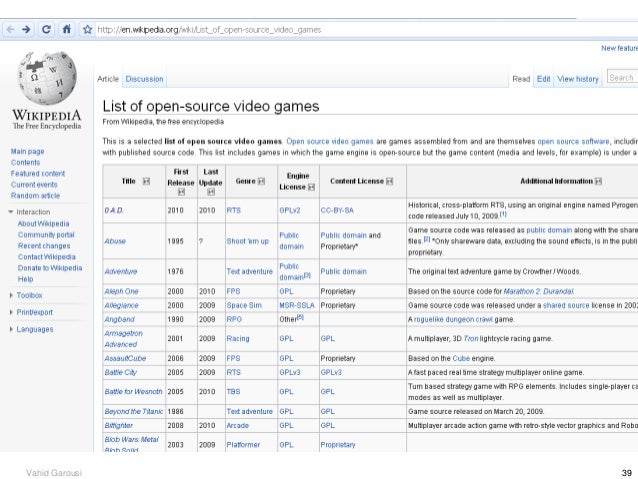Sort by First Release using its sort icon
This screenshot has width=638, height=479.
click(x=182, y=191)
